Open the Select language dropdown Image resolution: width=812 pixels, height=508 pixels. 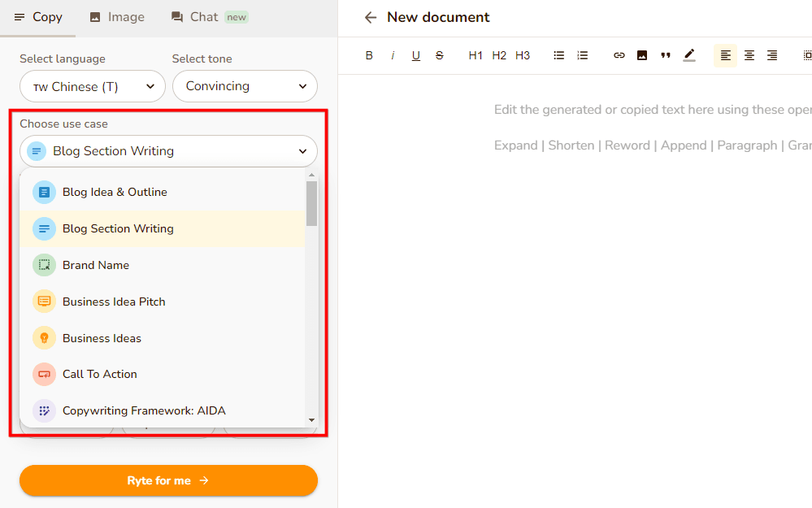tap(93, 86)
